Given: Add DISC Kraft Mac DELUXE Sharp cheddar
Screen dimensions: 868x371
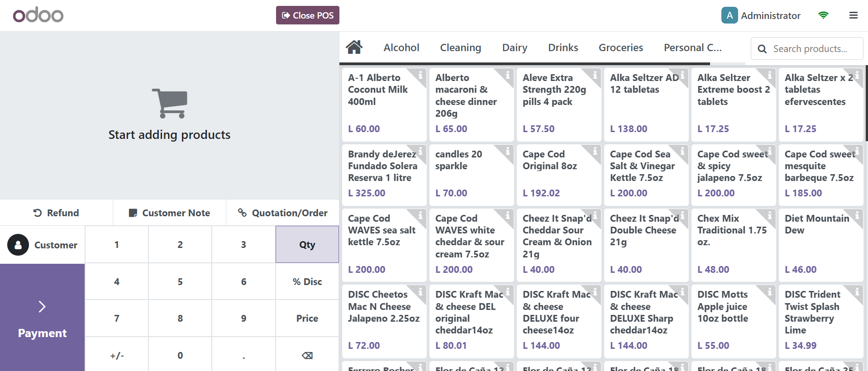Looking at the screenshot, I should pos(646,321).
